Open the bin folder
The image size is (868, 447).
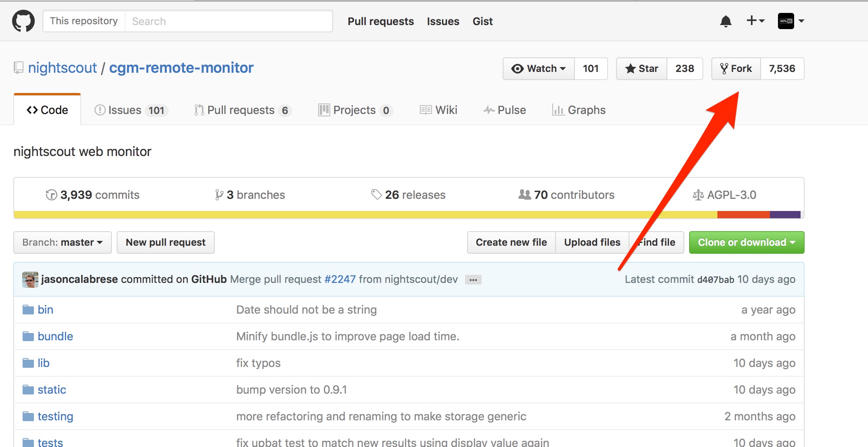pyautogui.click(x=45, y=310)
